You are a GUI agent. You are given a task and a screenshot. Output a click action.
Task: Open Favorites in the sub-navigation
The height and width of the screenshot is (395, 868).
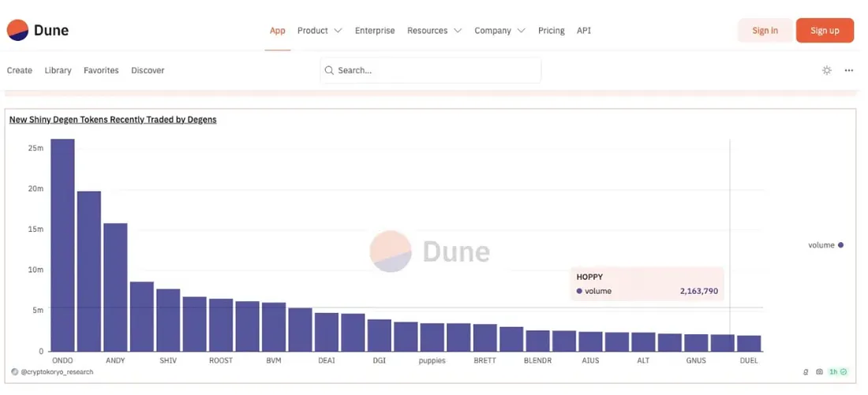coord(101,70)
